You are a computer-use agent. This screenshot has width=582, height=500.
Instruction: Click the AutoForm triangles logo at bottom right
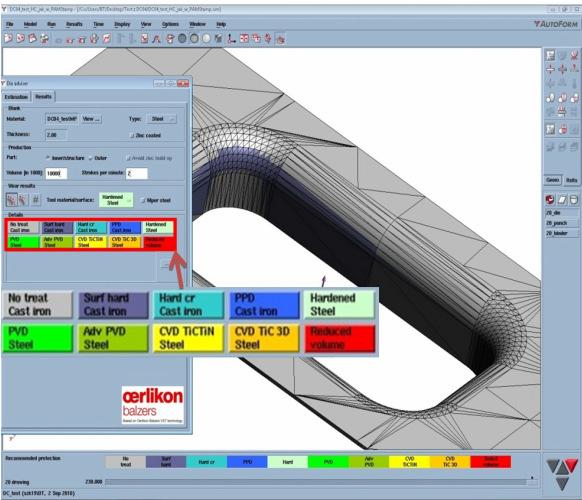[562, 474]
